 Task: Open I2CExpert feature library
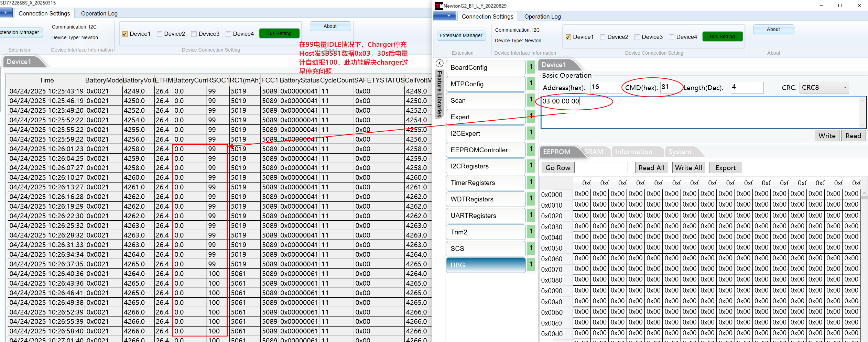pyautogui.click(x=486, y=134)
